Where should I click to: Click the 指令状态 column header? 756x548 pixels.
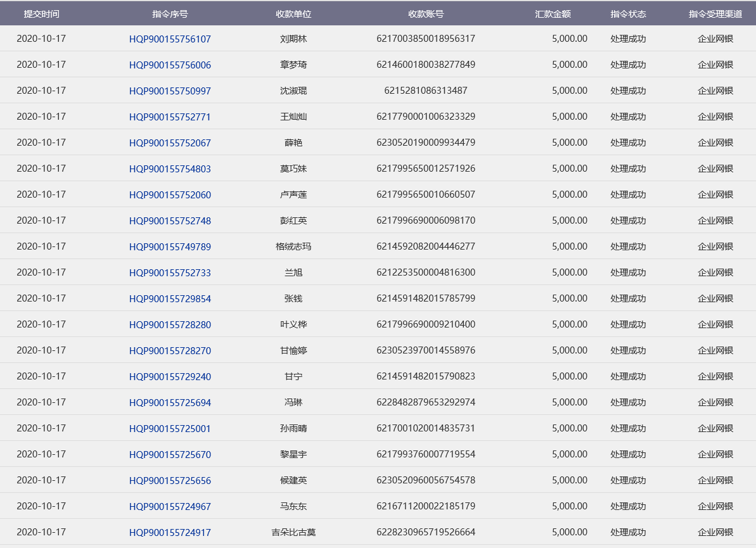point(628,14)
